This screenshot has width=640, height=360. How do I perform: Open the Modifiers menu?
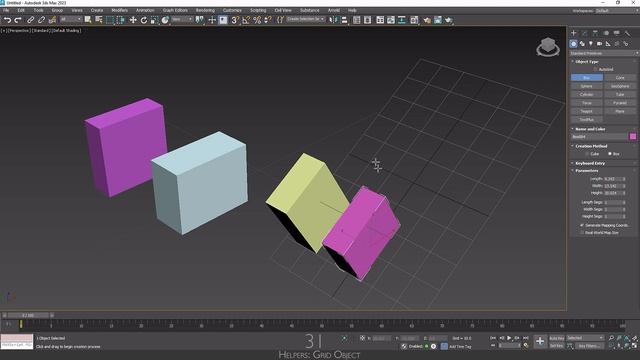pyautogui.click(x=120, y=10)
